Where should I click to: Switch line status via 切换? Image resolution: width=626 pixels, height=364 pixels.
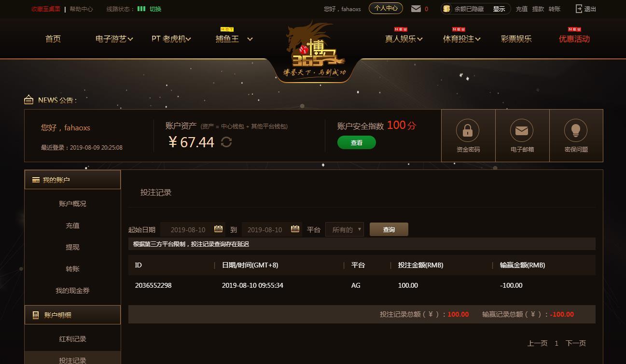point(155,9)
